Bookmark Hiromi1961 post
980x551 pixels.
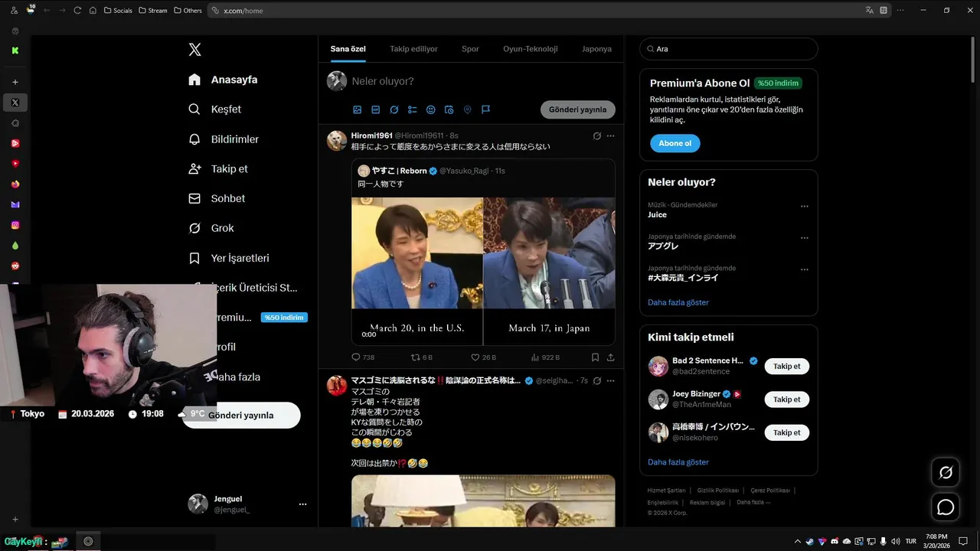595,357
